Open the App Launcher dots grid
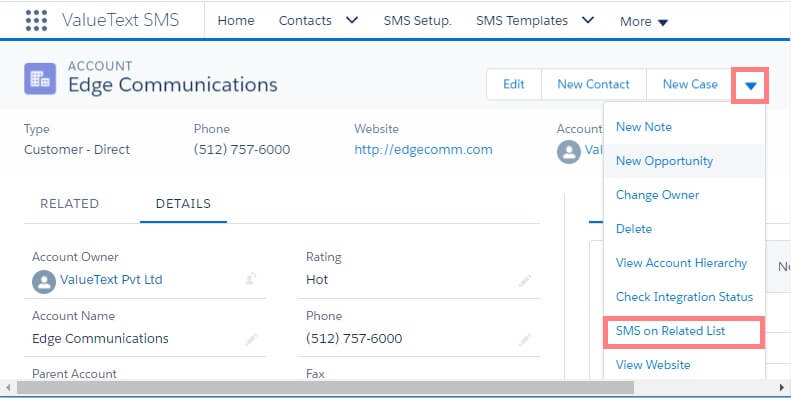This screenshot has width=791, height=398. coord(36,21)
